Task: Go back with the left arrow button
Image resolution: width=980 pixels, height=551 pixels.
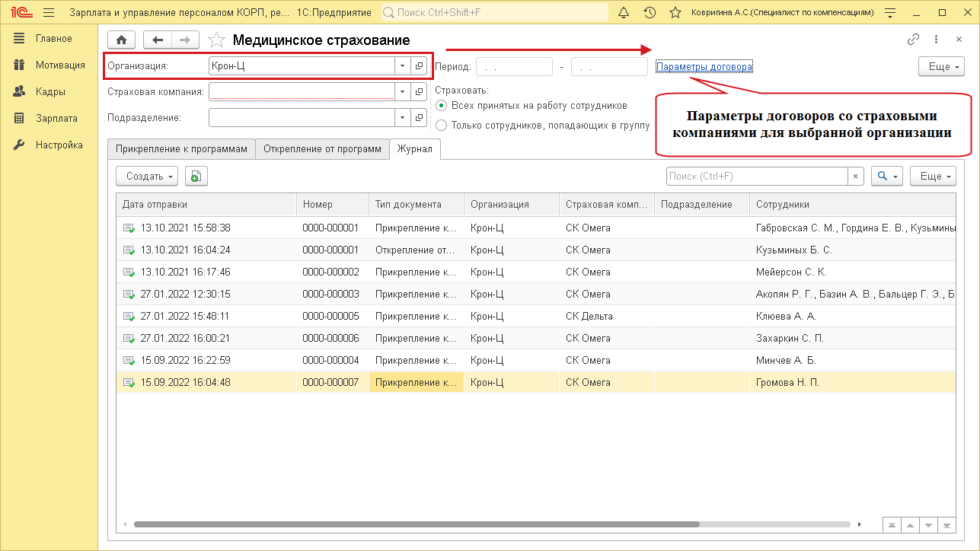Action: pos(158,40)
